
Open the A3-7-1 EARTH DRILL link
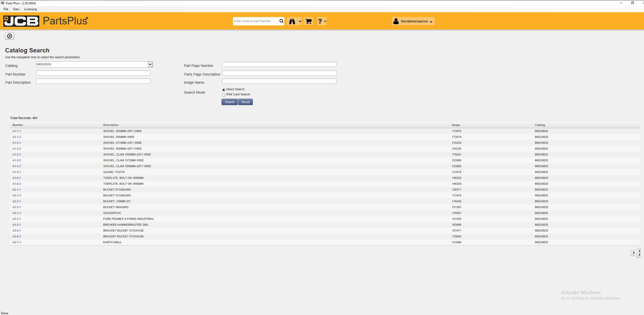point(17,242)
